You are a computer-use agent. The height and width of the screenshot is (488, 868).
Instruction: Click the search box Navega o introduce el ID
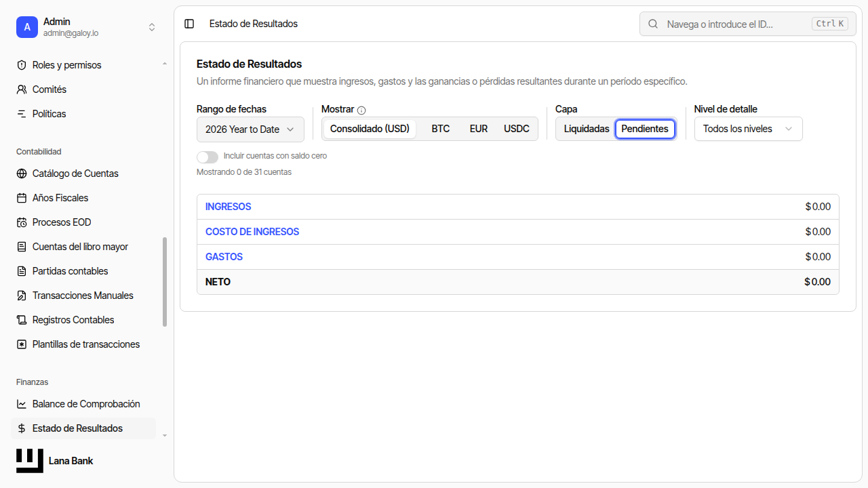coord(748,24)
